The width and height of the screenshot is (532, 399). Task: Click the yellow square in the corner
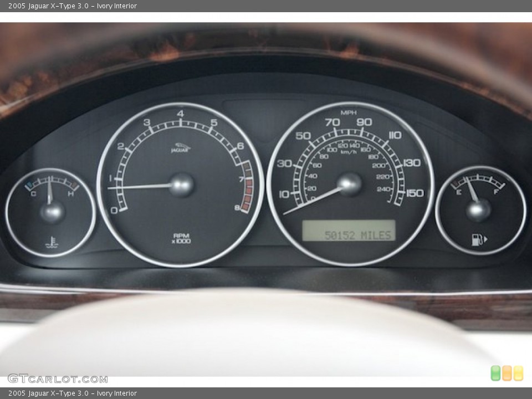coord(518,373)
